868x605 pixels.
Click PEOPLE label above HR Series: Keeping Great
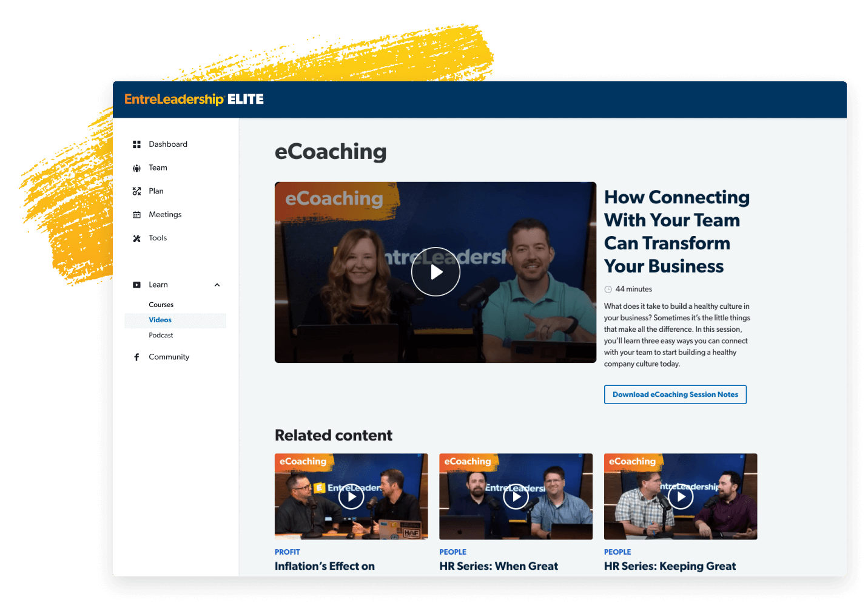pyautogui.click(x=617, y=552)
